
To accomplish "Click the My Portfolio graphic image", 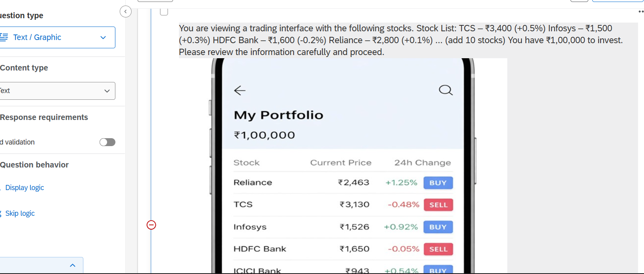I will [343, 166].
